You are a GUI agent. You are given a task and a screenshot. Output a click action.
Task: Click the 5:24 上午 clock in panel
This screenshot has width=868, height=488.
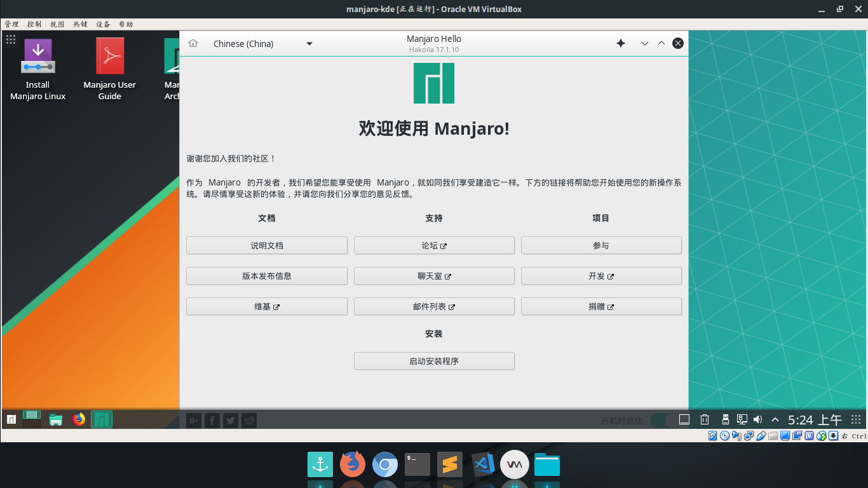815,419
